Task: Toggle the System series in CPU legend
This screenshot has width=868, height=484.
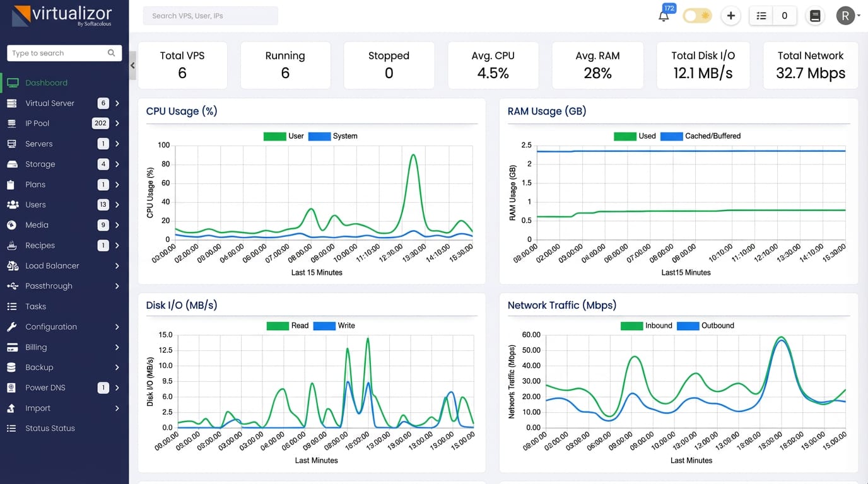Action: [333, 136]
